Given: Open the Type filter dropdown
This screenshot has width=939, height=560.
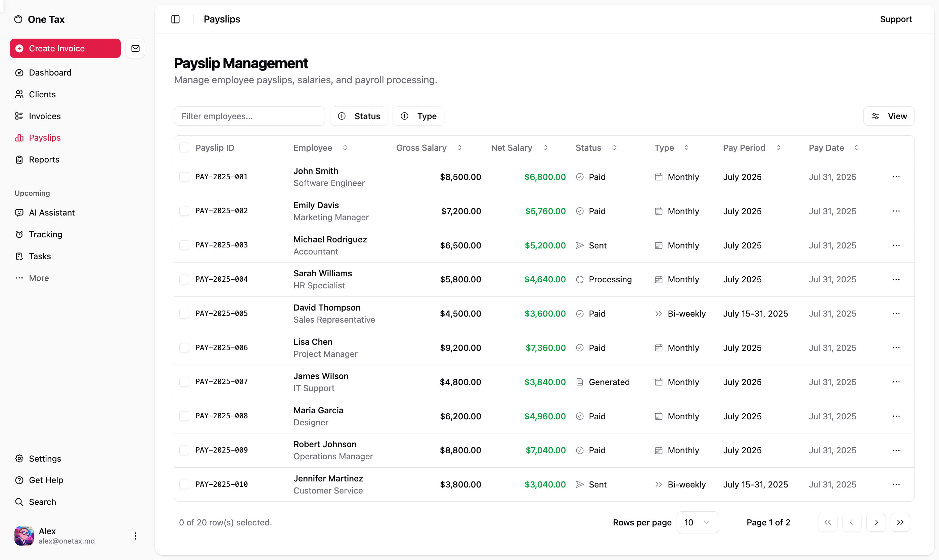Looking at the screenshot, I should point(418,116).
